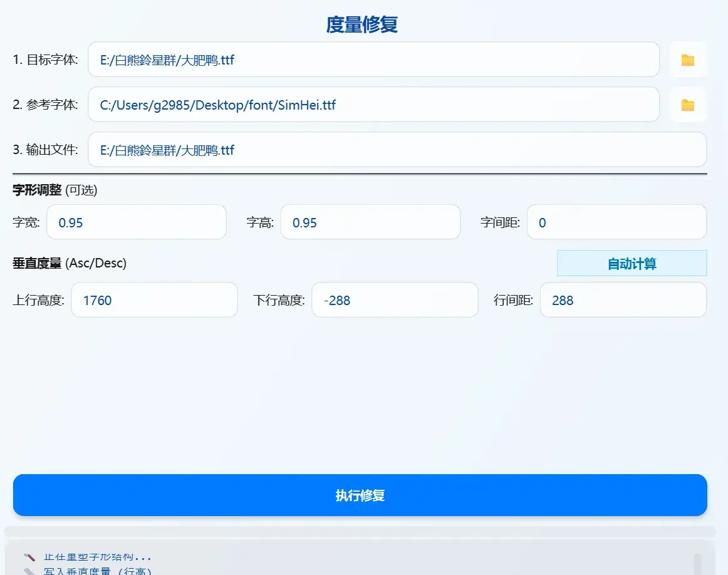Screen dimensions: 728x575
Task: Open folder browser for 参考字体
Action: 688,105
